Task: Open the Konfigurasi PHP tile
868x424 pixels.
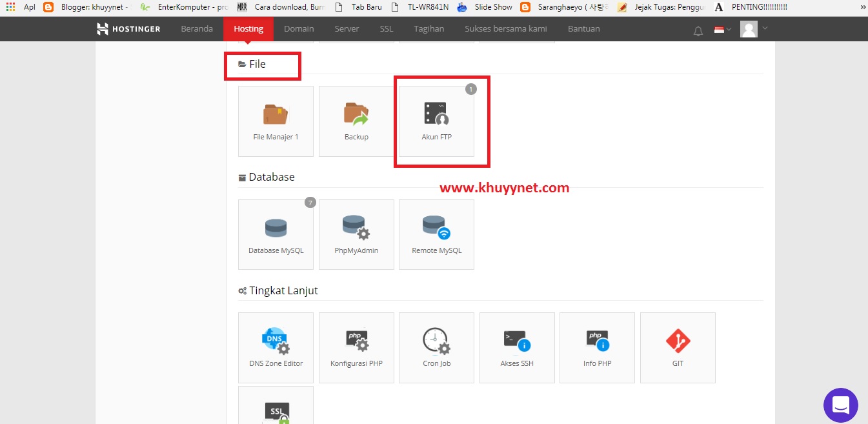Action: [x=356, y=348]
